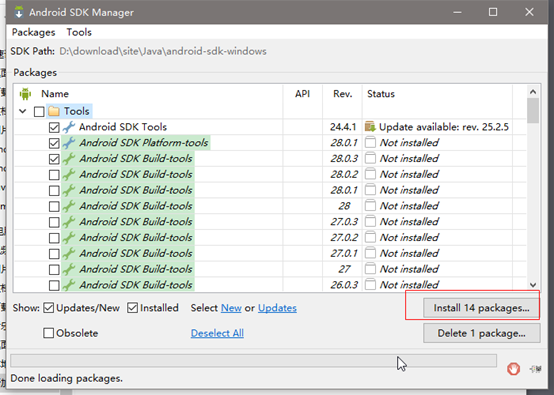Toggle the Installed show checkbox
Screen dimensions: 554x395
coord(132,308)
